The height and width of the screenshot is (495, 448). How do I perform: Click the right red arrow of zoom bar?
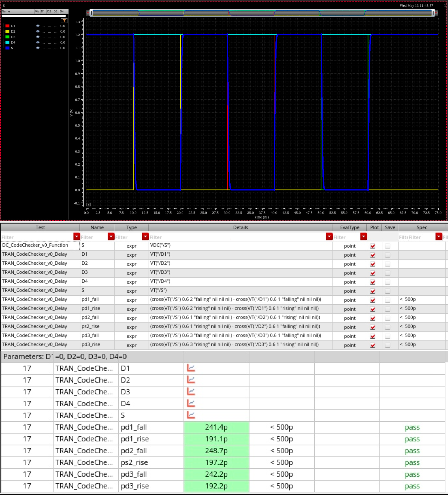(x=436, y=13)
